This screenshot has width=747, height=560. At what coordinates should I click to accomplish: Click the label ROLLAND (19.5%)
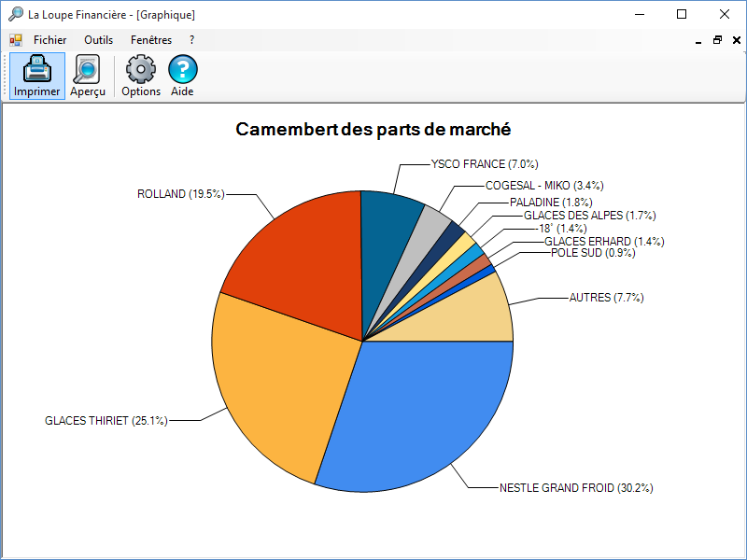(x=180, y=194)
